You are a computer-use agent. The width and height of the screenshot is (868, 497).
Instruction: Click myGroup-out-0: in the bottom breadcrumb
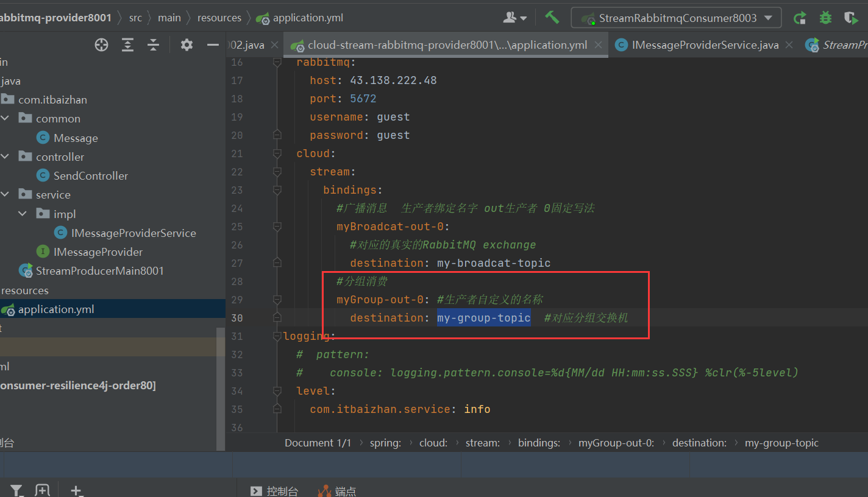pos(616,443)
